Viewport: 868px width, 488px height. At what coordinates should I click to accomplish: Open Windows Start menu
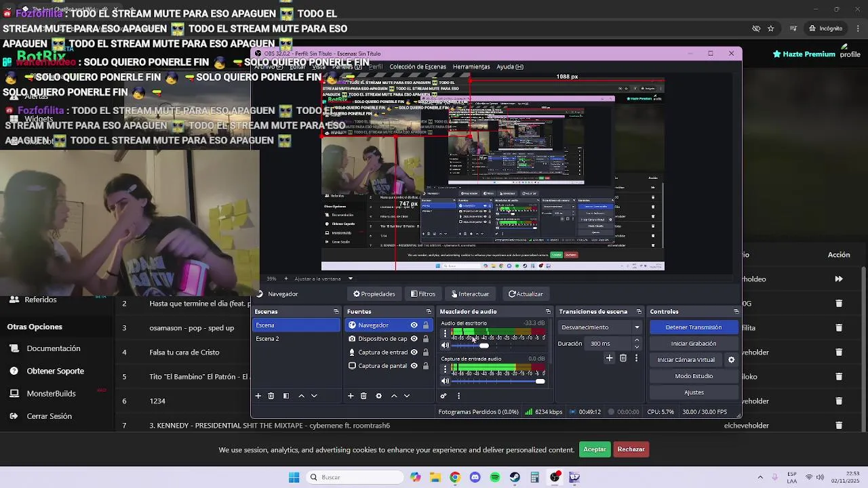[294, 477]
